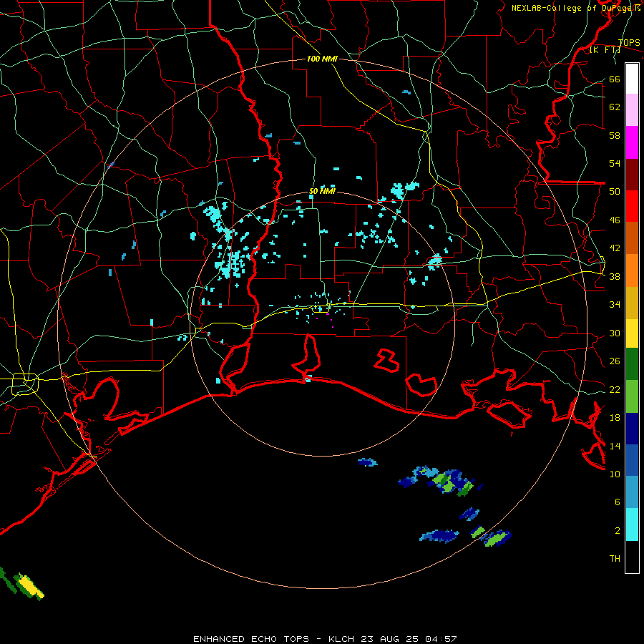Select the 34 value on legend scale

click(x=615, y=305)
